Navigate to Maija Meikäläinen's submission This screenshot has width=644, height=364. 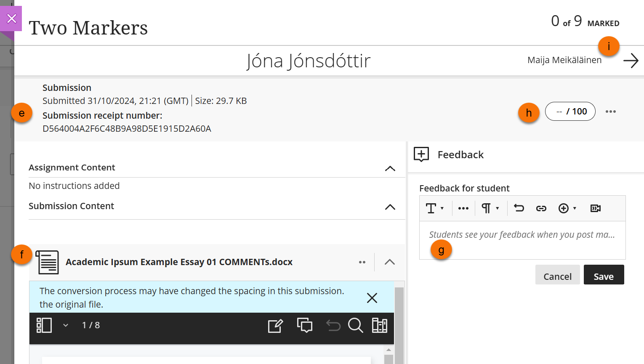(631, 60)
